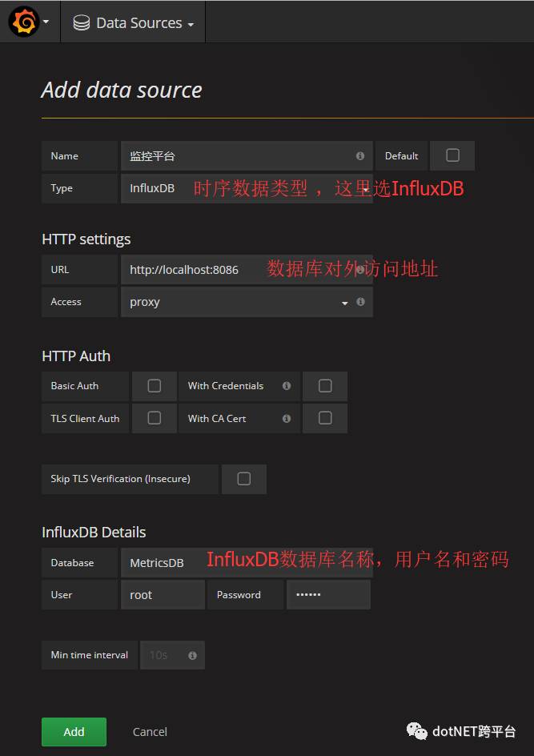Toggle the Basic Auth checkbox
The height and width of the screenshot is (756, 534).
pos(155,386)
